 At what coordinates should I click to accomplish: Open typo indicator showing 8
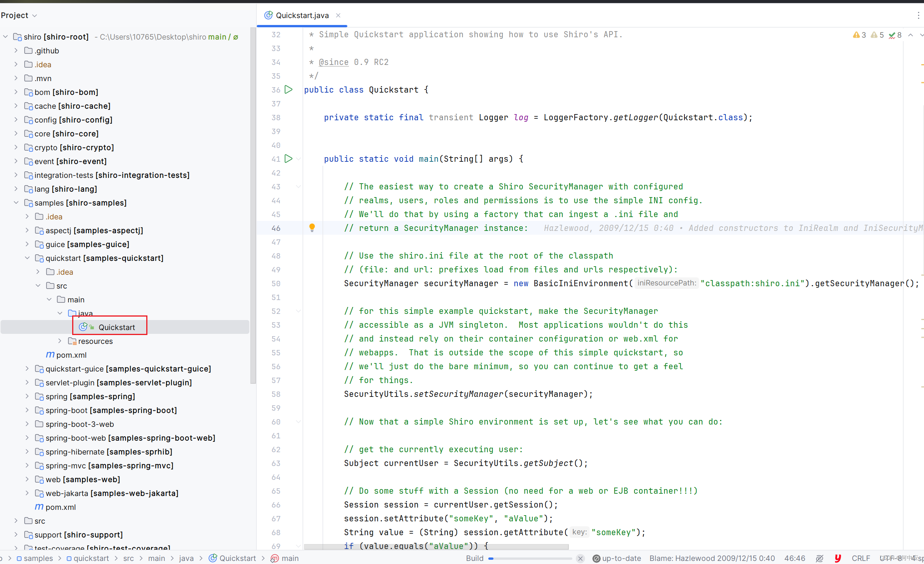(x=895, y=35)
